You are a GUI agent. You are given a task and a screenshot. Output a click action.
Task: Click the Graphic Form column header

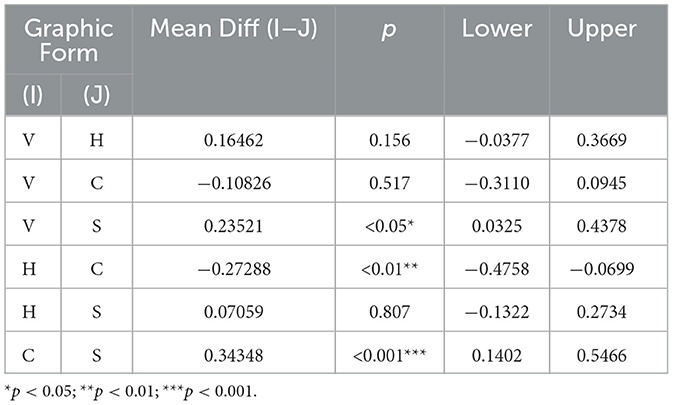[69, 41]
